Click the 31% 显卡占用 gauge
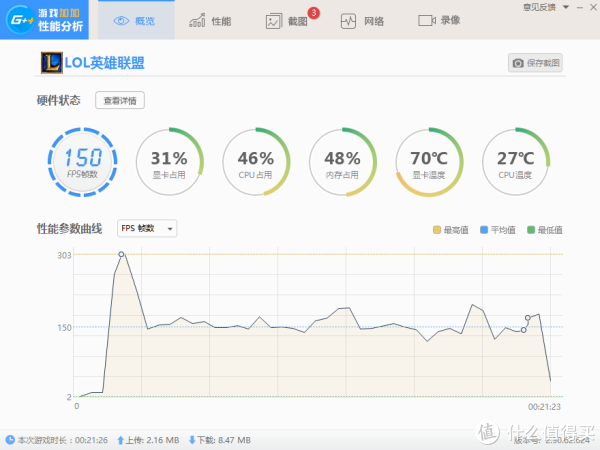The height and width of the screenshot is (450, 600). tap(169, 162)
